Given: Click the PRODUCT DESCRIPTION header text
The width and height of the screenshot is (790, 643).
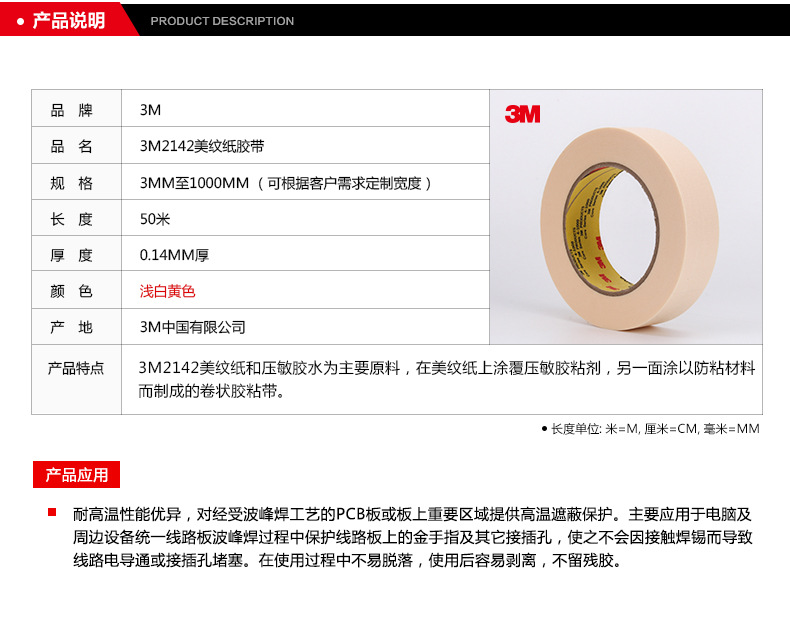Looking at the screenshot, I should [x=222, y=21].
